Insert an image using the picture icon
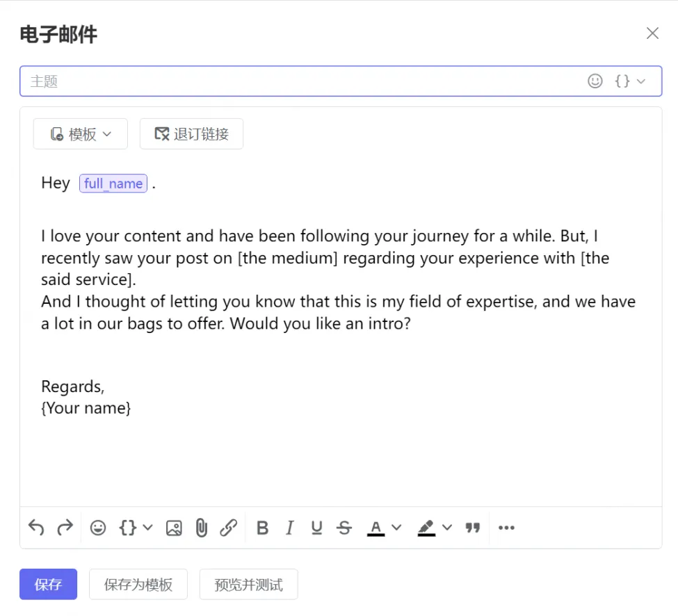The width and height of the screenshot is (678, 616). [174, 528]
